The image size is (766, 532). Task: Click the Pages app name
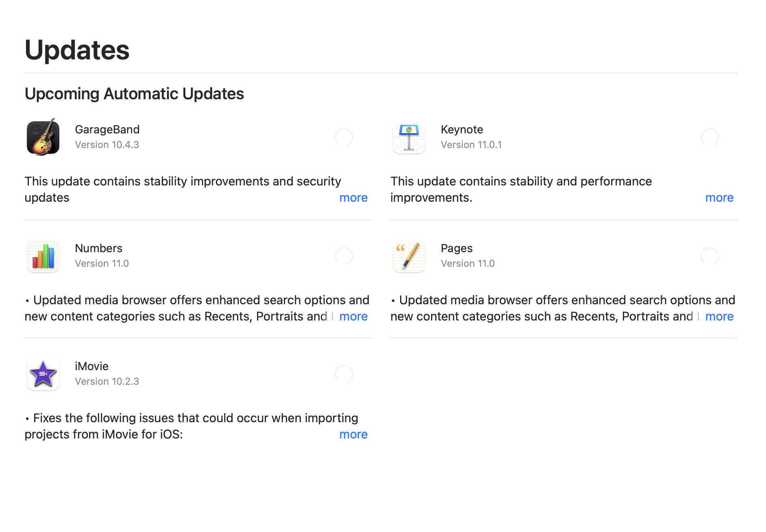457,248
